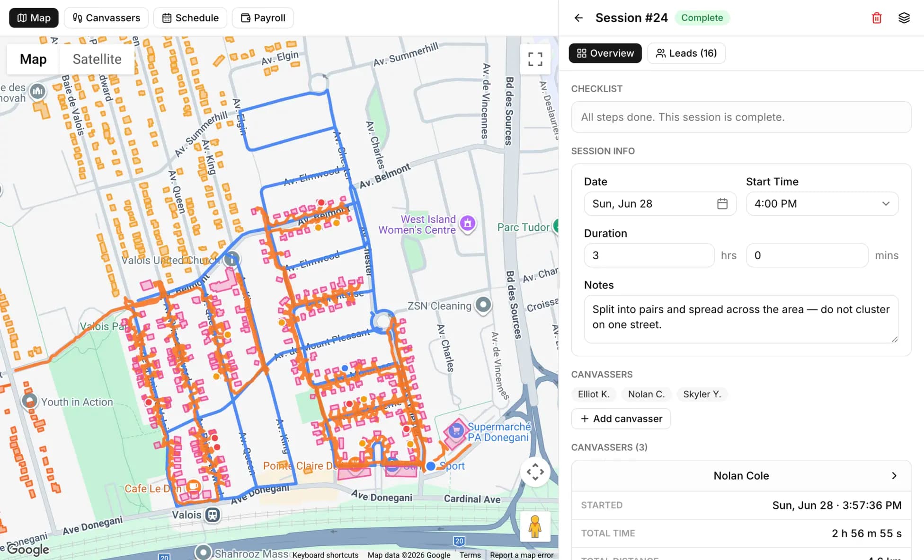Screen dimensions: 924x560
Task: Open the Leads (16) tab
Action: click(x=686, y=53)
